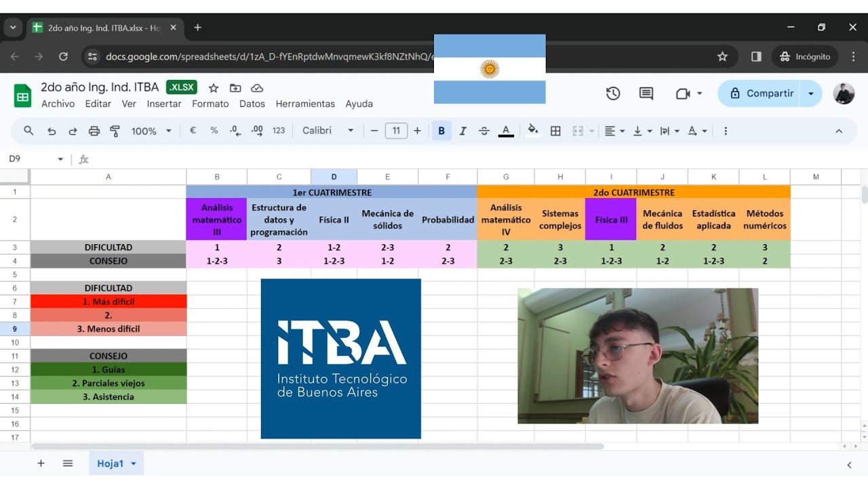The image size is (868, 488).
Task: Open the Archivo menu
Action: pos(58,104)
